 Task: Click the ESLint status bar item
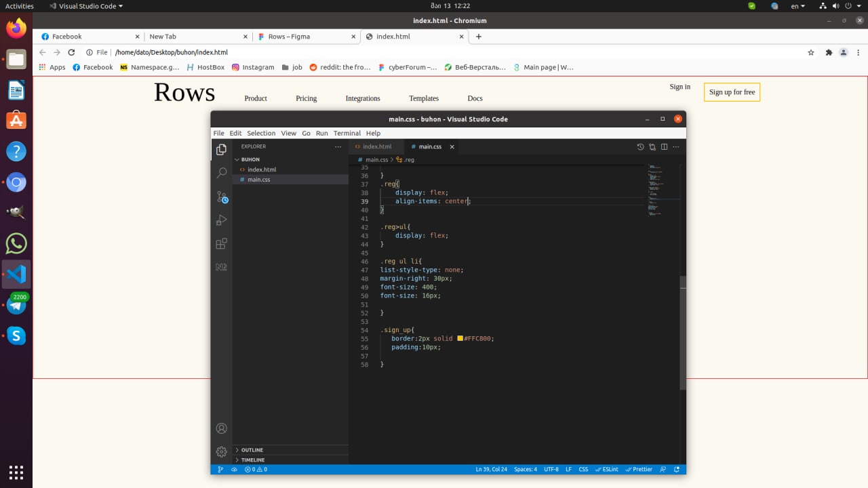[607, 469]
